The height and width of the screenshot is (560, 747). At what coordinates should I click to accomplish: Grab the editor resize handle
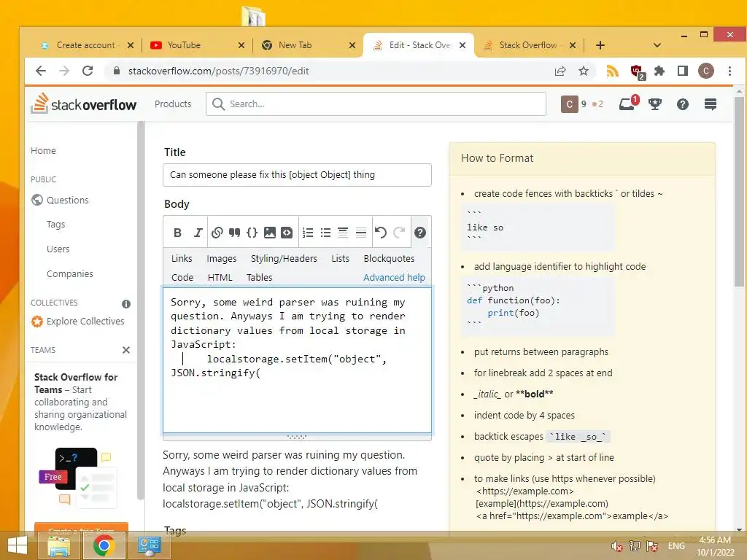pyautogui.click(x=298, y=437)
